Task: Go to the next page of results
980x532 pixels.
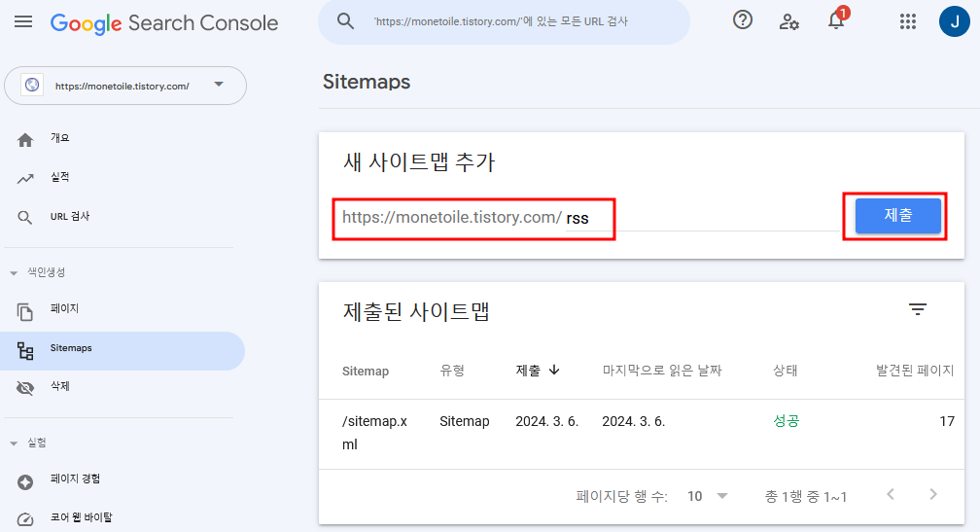Action: [x=933, y=494]
